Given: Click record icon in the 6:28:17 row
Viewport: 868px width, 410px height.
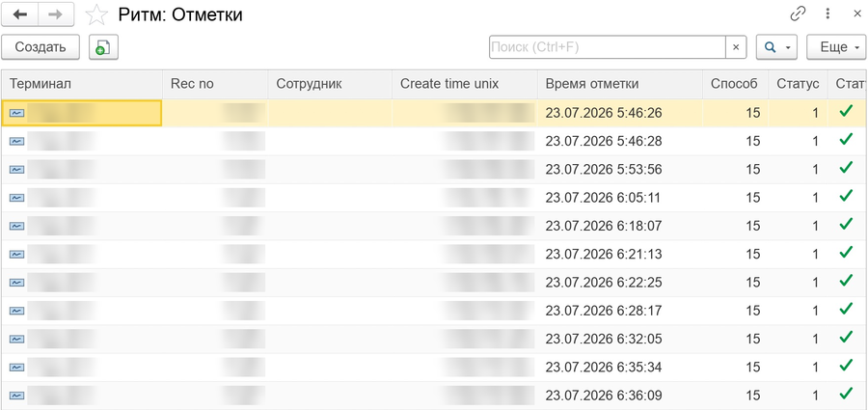Looking at the screenshot, I should [16, 311].
